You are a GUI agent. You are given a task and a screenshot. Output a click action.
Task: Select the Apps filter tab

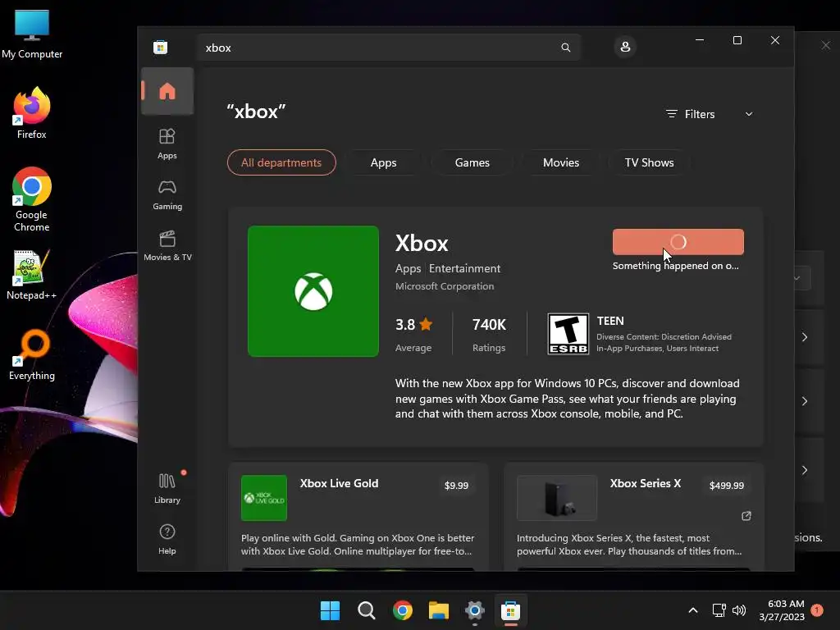tap(384, 162)
